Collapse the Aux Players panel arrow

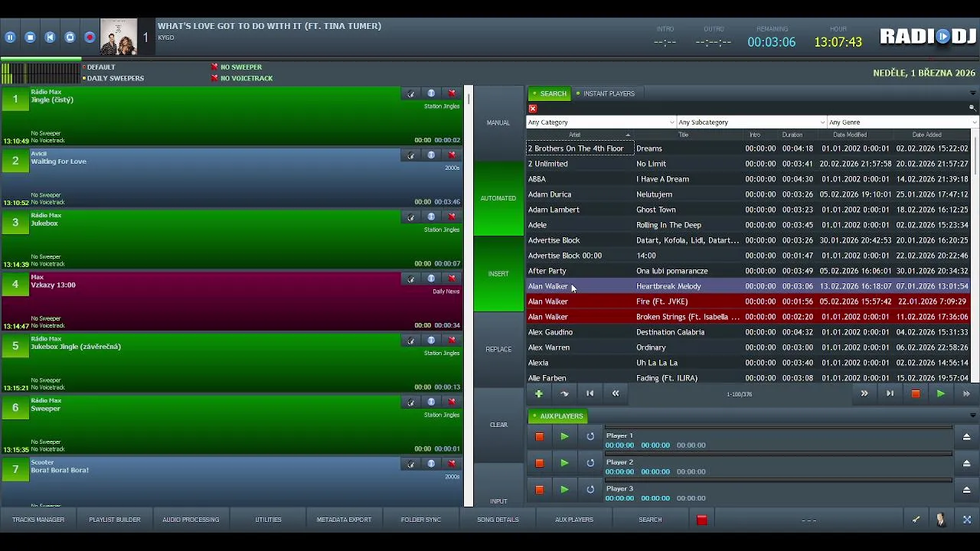(x=972, y=416)
